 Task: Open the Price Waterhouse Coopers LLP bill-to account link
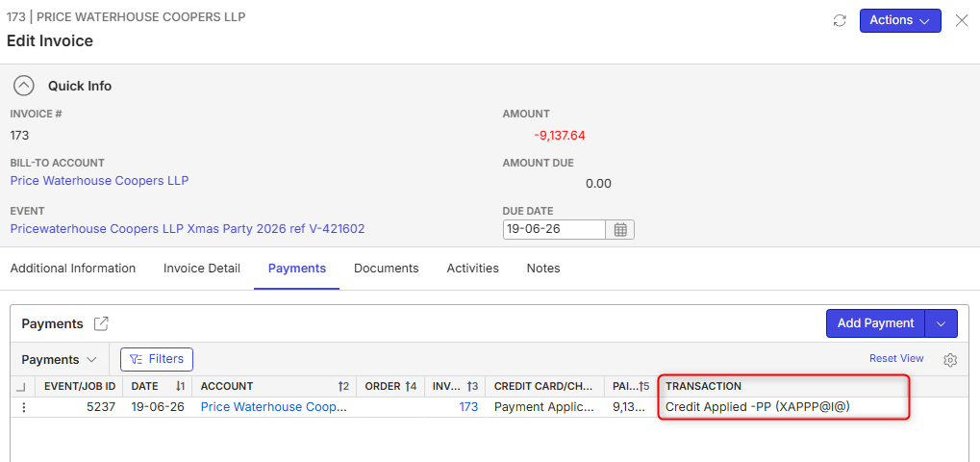click(99, 181)
